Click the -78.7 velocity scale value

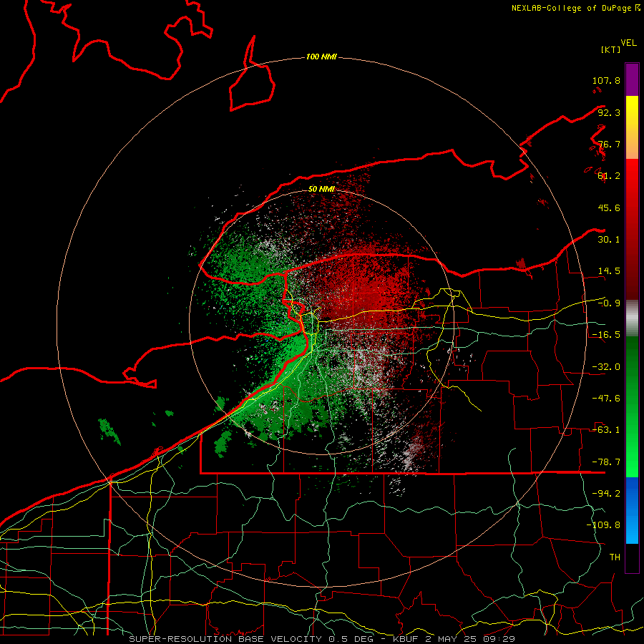(606, 462)
